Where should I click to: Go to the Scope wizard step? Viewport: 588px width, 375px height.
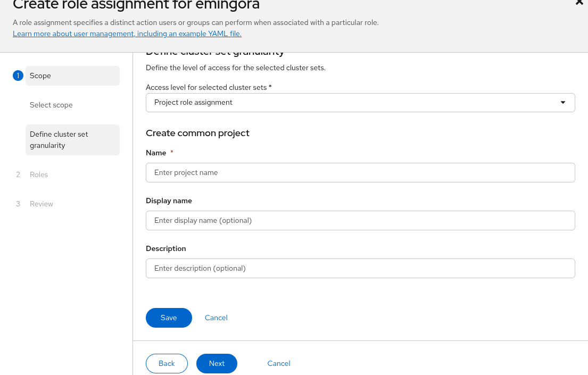tap(72, 76)
